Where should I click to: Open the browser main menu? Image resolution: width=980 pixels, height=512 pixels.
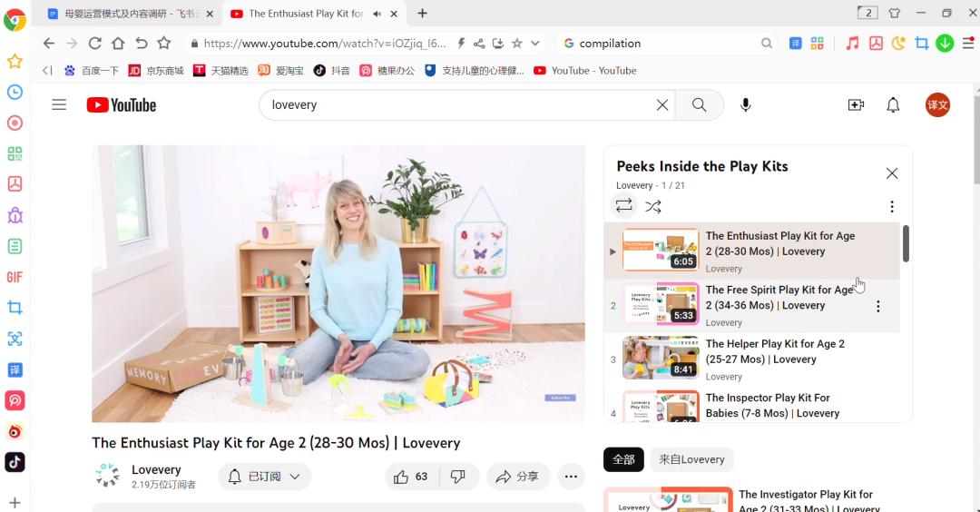pyautogui.click(x=968, y=44)
